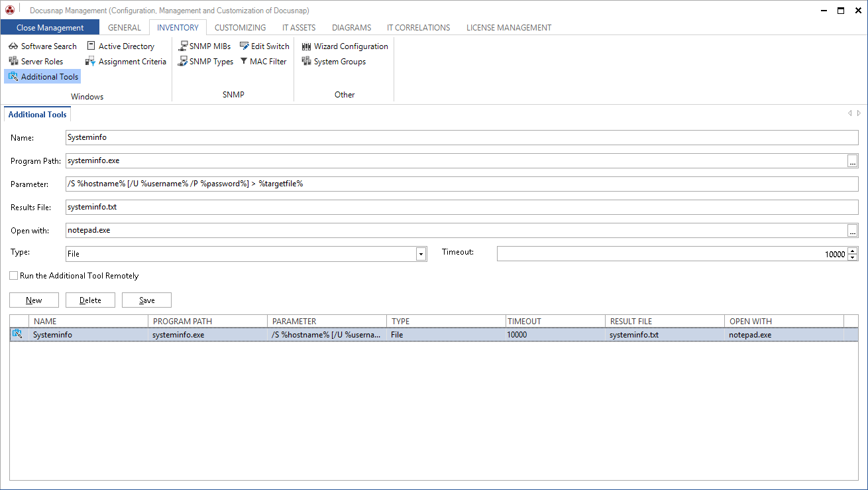Switch to the GENERAL ribbon tab
The height and width of the screenshot is (490, 868).
tap(125, 28)
